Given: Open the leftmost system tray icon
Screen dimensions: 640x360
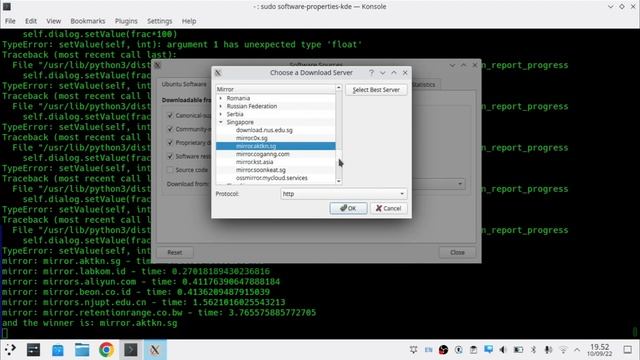Looking at the screenshot, I should (x=413, y=350).
